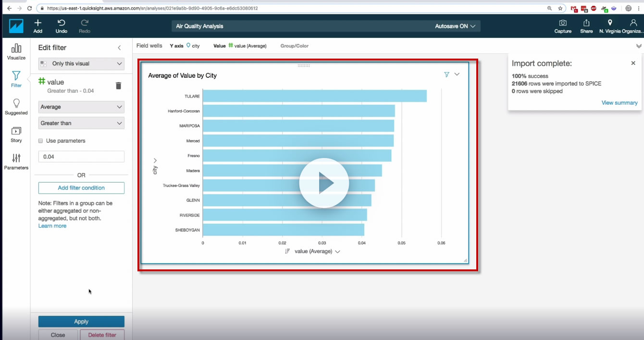Enable the Use parameters checkbox
Screen dimensions: 644x340
(x=41, y=141)
